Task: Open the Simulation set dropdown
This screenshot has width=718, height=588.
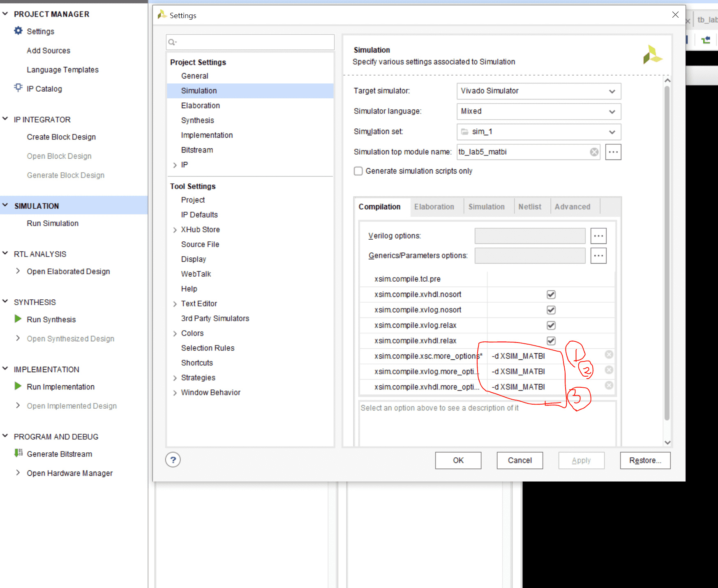Action: tap(539, 132)
